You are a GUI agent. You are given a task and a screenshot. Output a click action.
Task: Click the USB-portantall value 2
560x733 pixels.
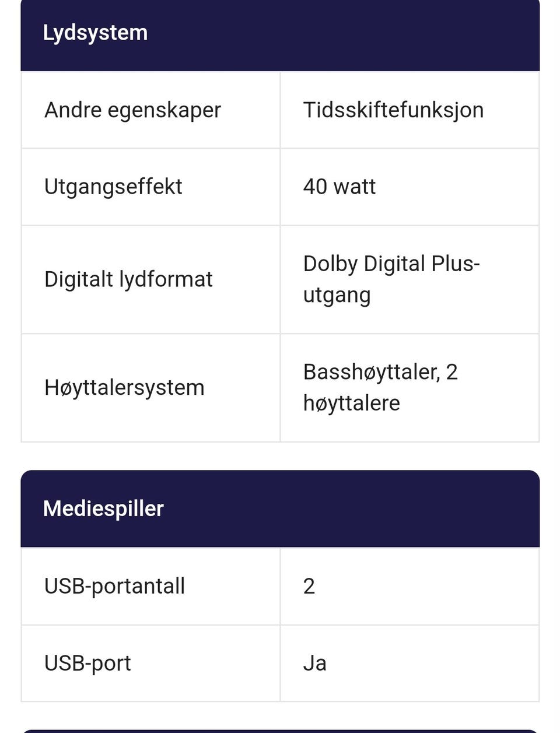click(309, 586)
